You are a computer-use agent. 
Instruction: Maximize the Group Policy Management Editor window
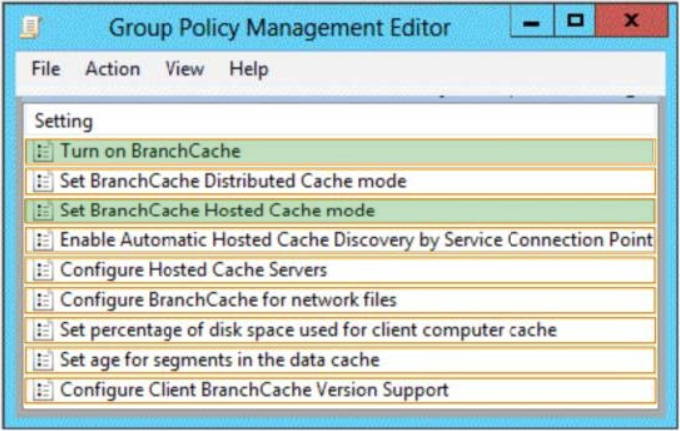pos(575,21)
